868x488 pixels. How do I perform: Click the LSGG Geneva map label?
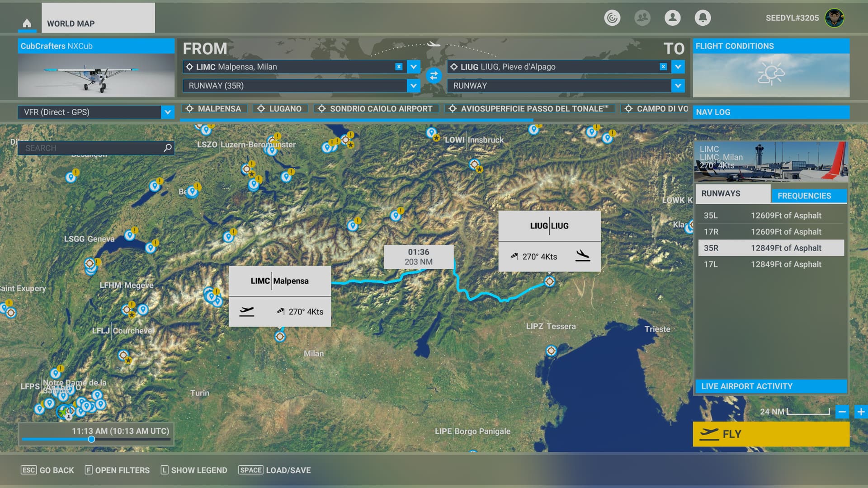[x=89, y=239]
